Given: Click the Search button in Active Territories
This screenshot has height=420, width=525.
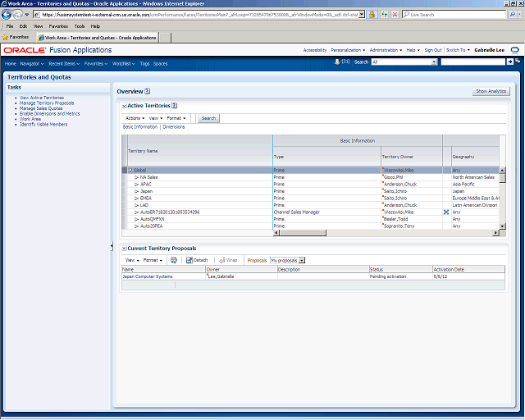Looking at the screenshot, I should coord(208,118).
